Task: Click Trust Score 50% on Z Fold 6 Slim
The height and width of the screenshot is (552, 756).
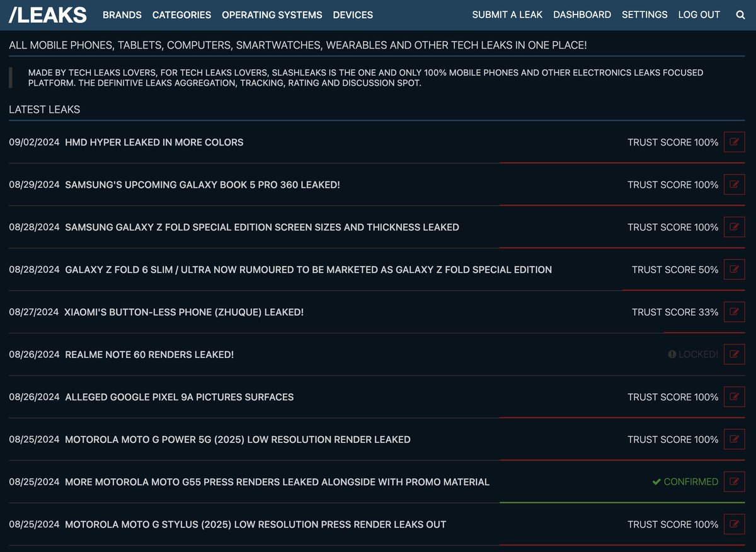Action: pos(675,270)
